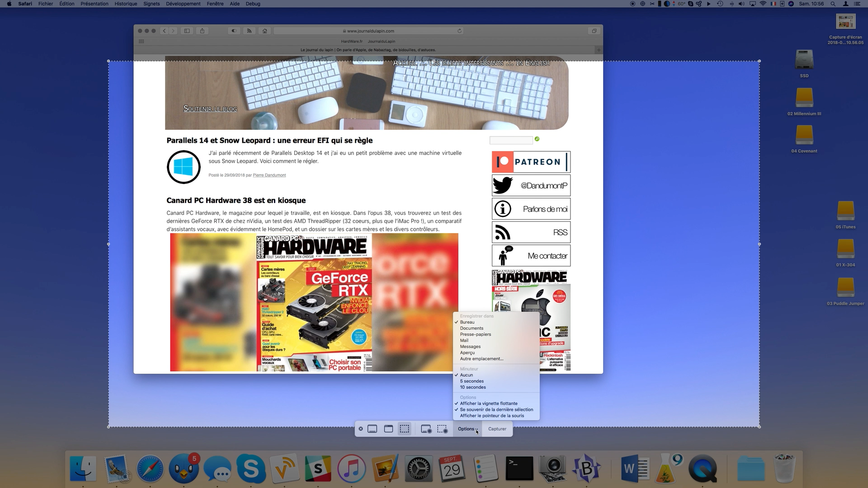Open the Fichier menu
868x488 pixels.
[x=46, y=4]
